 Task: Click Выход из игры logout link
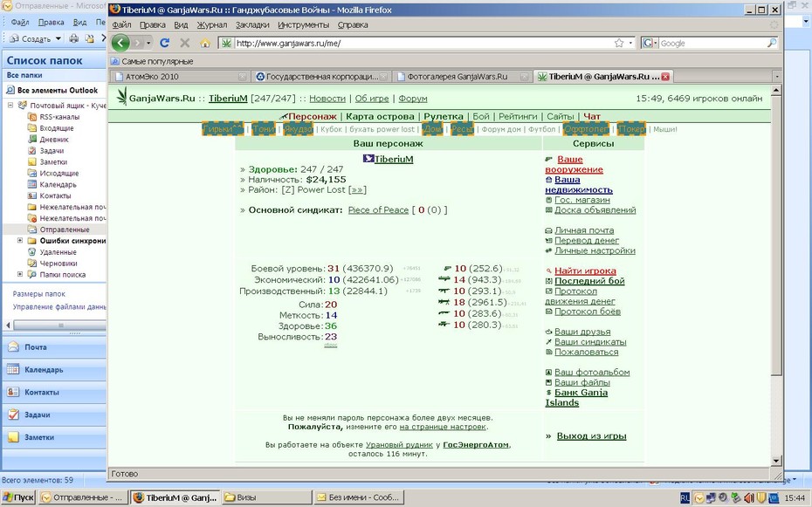[591, 435]
